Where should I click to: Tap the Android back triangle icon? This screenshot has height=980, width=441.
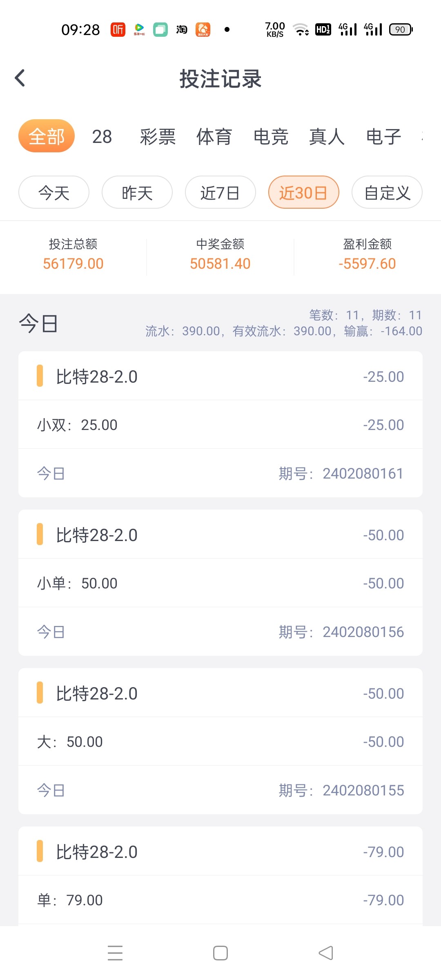(326, 953)
